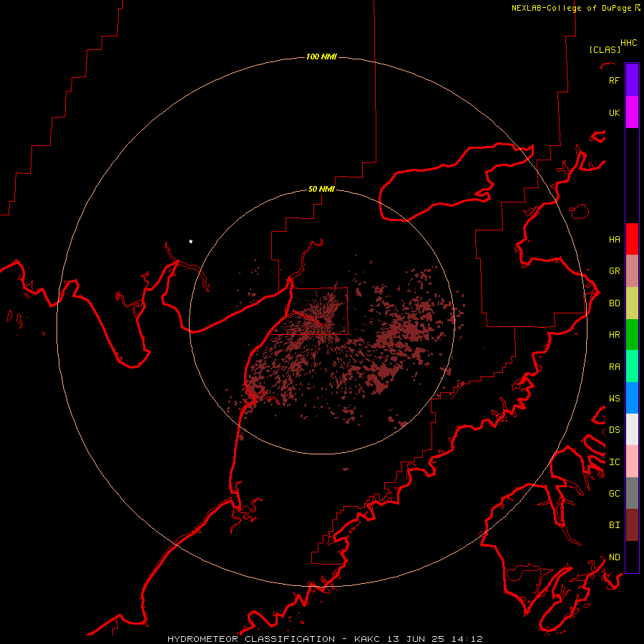Click the ND black legend swatch
The image size is (644, 644).
tap(632, 557)
